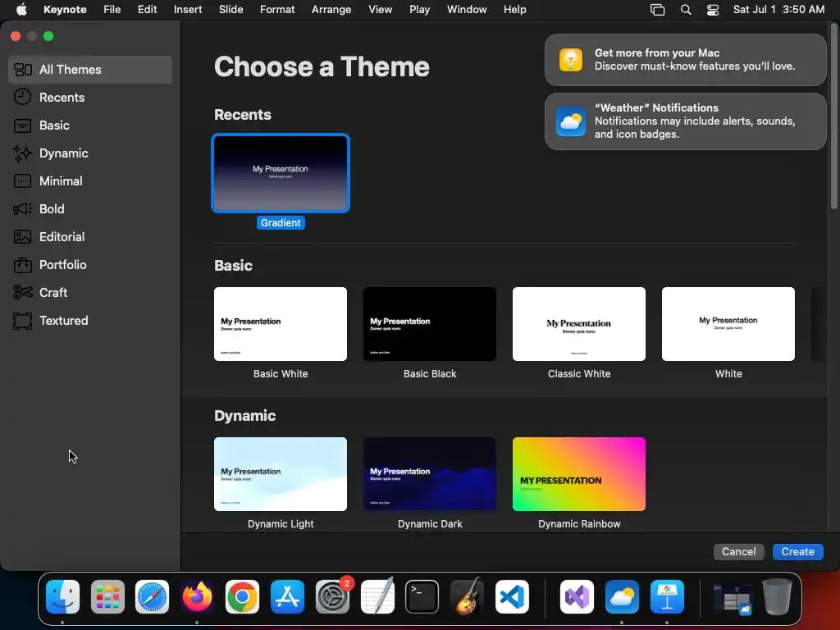Choose the White theme thumbnail
Screen dimensions: 840x630
(x=728, y=324)
